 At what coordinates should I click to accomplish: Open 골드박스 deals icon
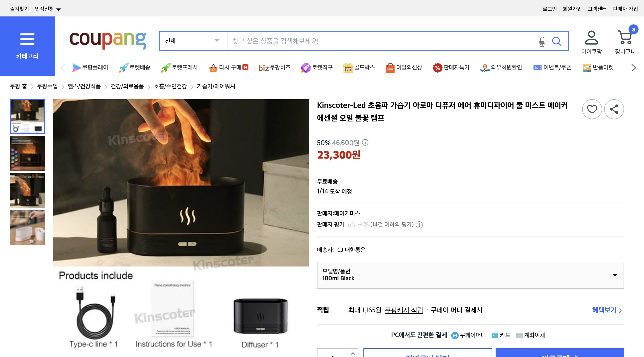(x=347, y=68)
